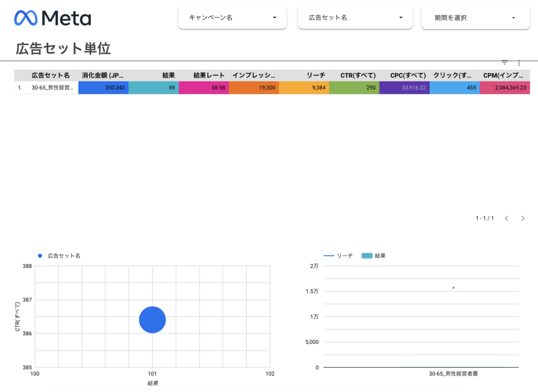Click the blue bubble in scatter chart
The height and width of the screenshot is (392, 538).
(x=152, y=320)
